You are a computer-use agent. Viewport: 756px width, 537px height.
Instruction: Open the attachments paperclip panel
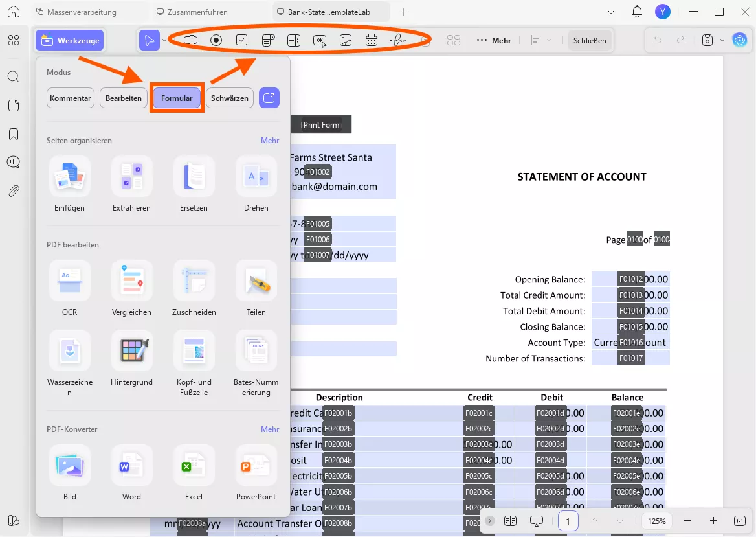[14, 191]
